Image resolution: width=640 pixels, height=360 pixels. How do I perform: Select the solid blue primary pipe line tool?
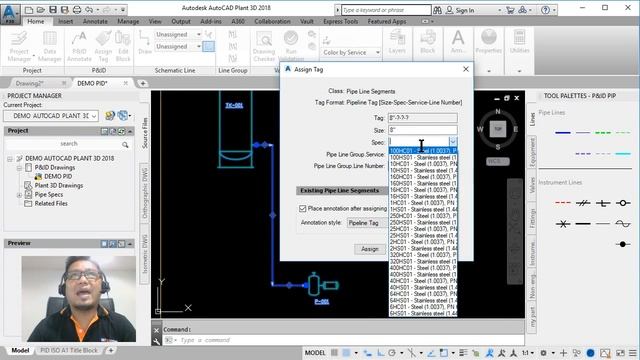pos(562,132)
